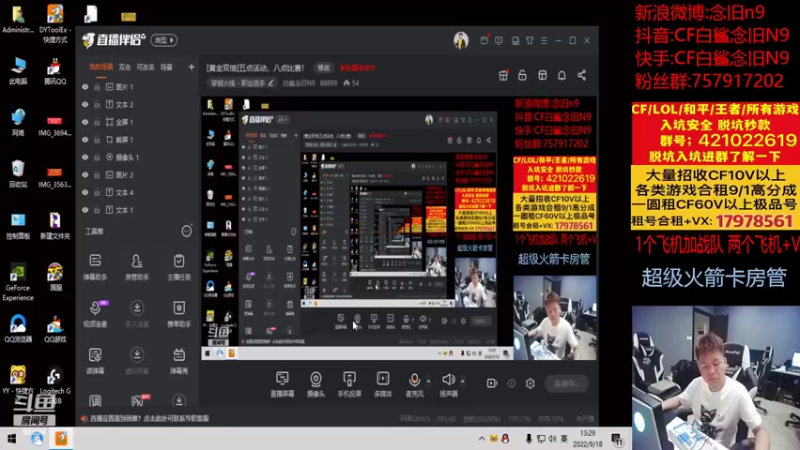The height and width of the screenshot is (450, 800).
Task: Open the 房管助手 tool
Action: 137,266
